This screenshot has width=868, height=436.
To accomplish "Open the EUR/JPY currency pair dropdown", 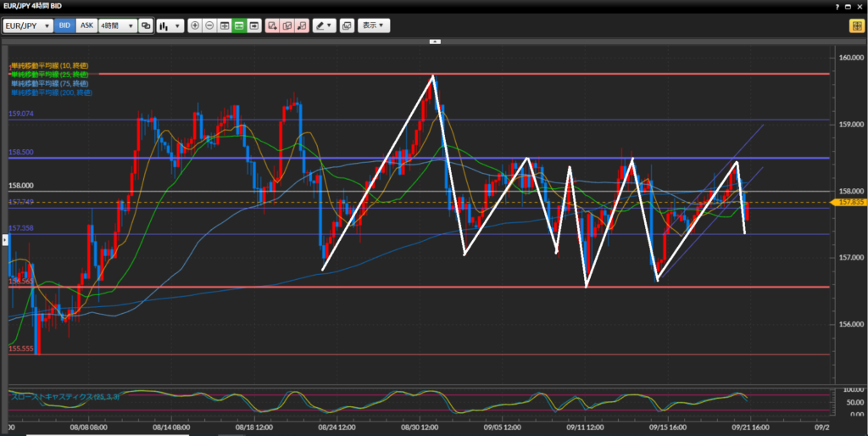I will tap(28, 25).
